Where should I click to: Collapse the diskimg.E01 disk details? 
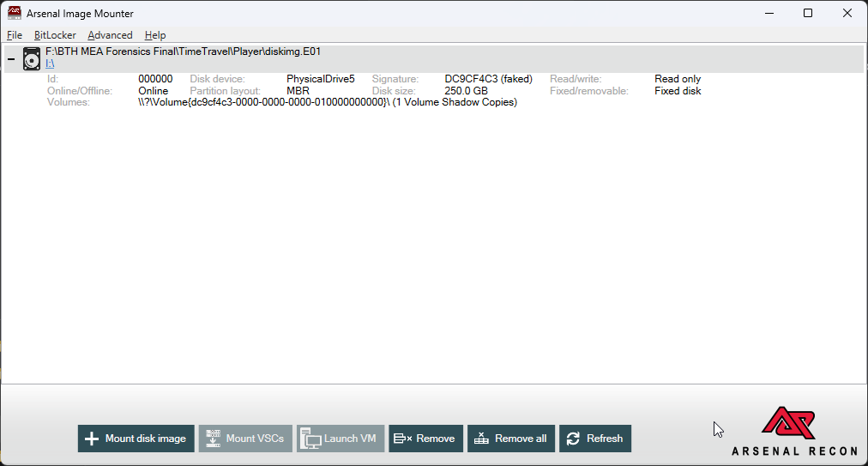(x=11, y=59)
